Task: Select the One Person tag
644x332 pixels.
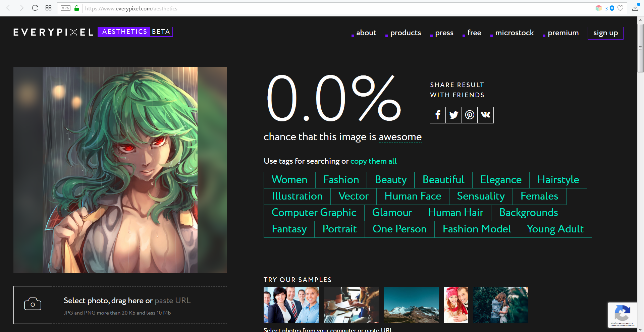Action: (x=399, y=229)
